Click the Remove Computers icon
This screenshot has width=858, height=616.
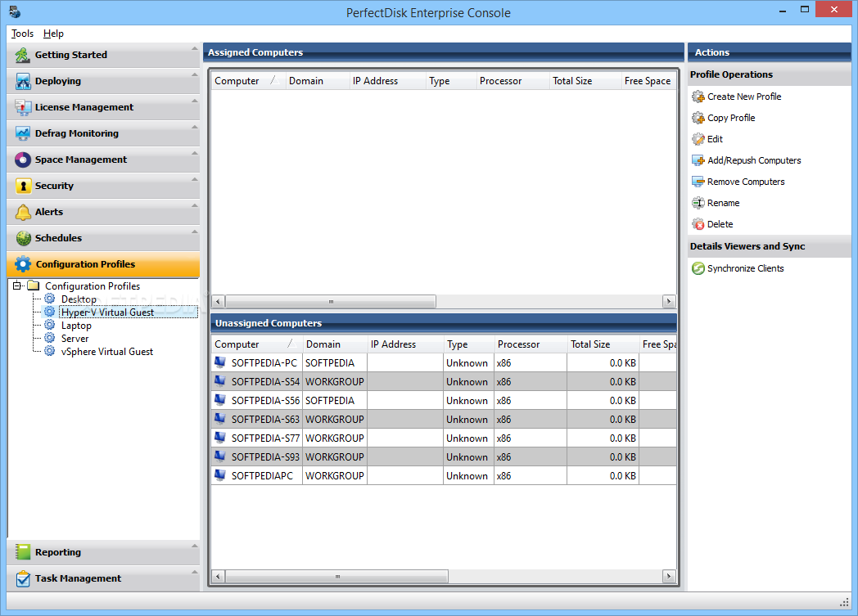[698, 182]
